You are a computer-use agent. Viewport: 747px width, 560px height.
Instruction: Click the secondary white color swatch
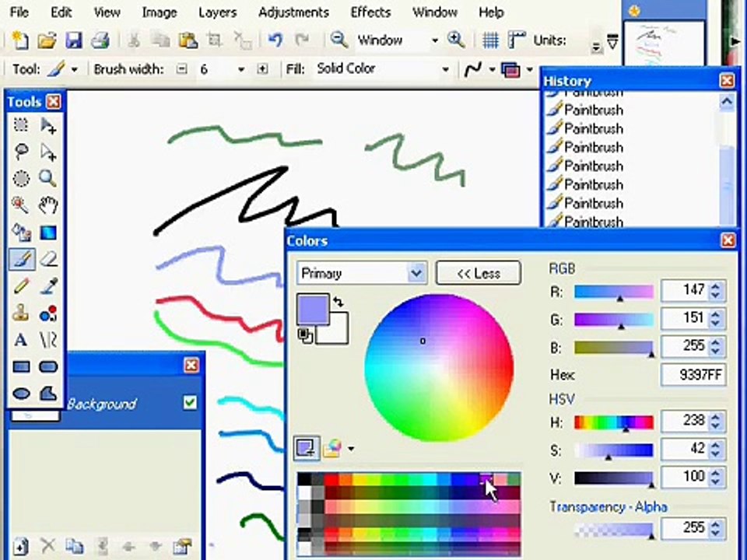pyautogui.click(x=336, y=332)
